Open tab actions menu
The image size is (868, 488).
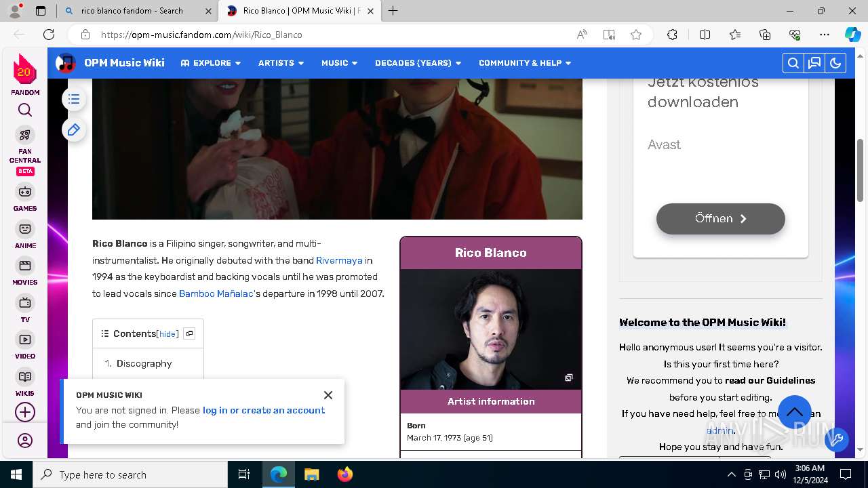click(41, 11)
